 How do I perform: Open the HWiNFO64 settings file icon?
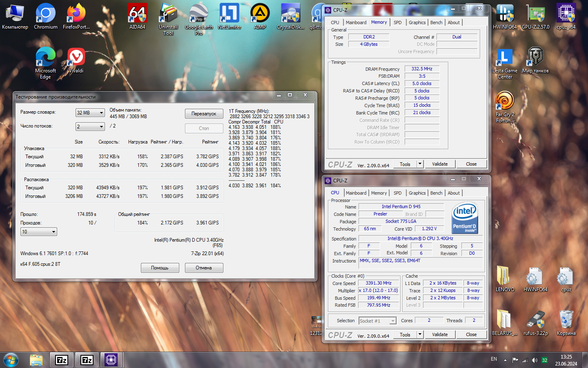[x=535, y=279]
